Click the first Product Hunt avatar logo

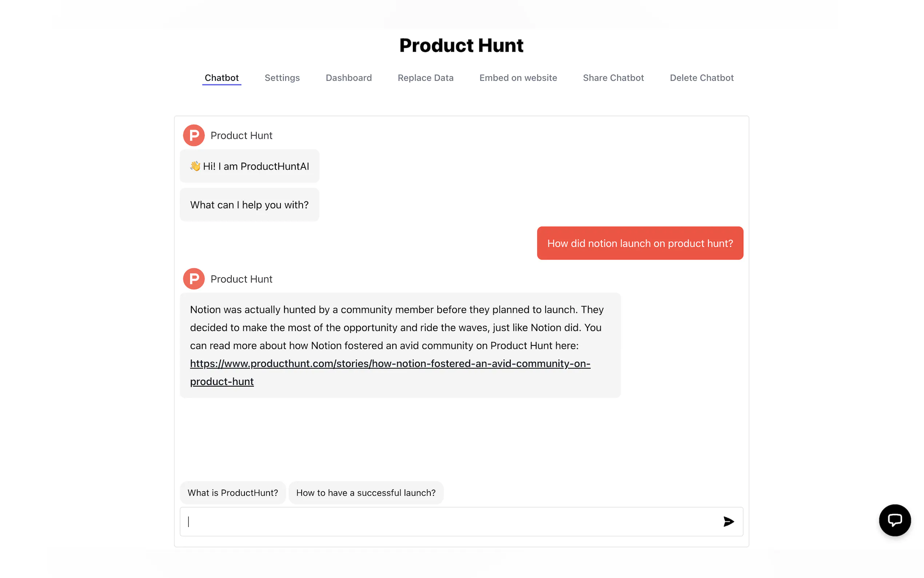(194, 135)
